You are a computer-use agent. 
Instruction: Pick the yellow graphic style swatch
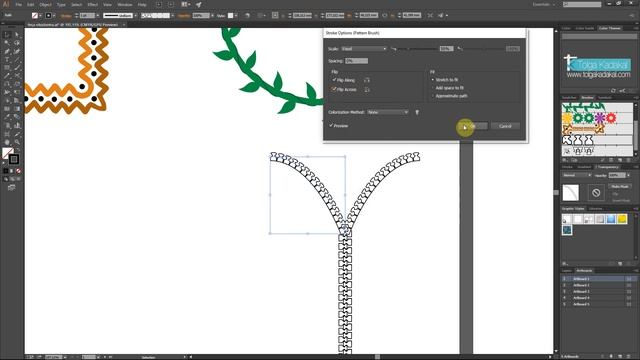click(622, 219)
